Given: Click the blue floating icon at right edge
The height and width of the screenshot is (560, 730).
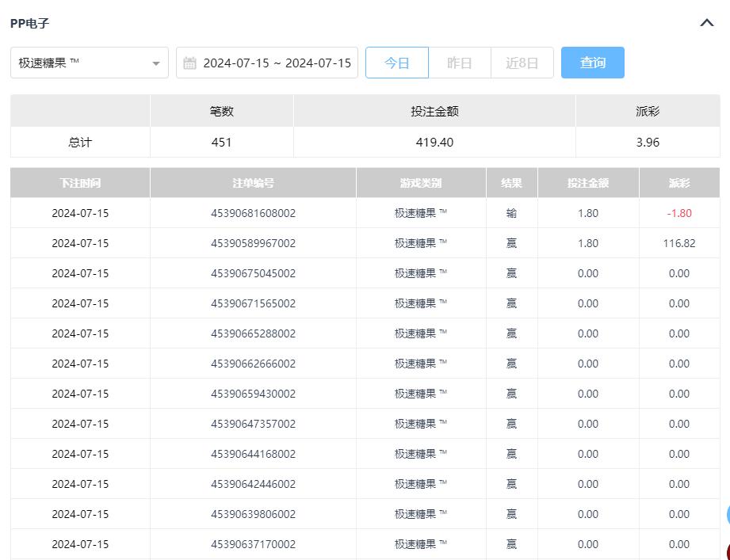Looking at the screenshot, I should pos(727,515).
